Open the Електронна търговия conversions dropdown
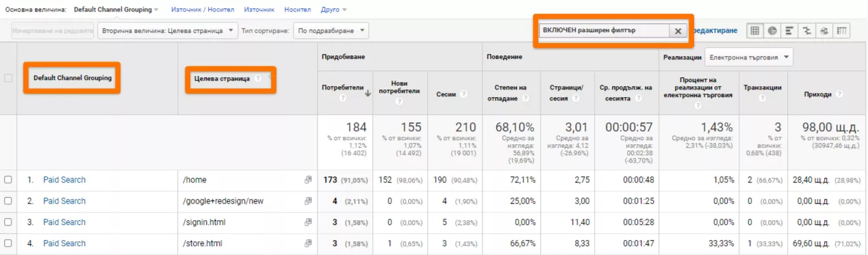Viewport: 868px width, 255px height. pos(749,57)
